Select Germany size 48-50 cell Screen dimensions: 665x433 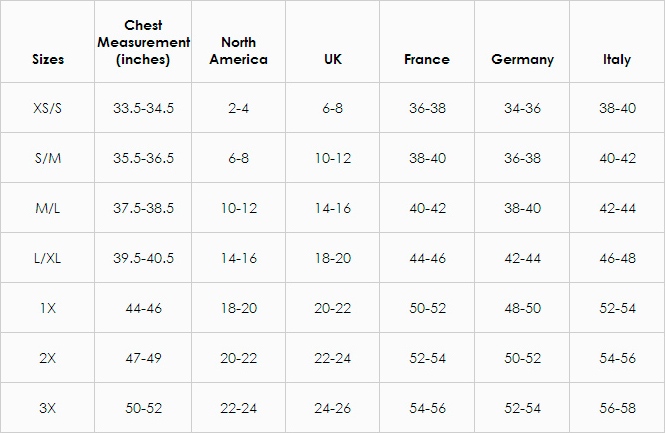point(522,308)
